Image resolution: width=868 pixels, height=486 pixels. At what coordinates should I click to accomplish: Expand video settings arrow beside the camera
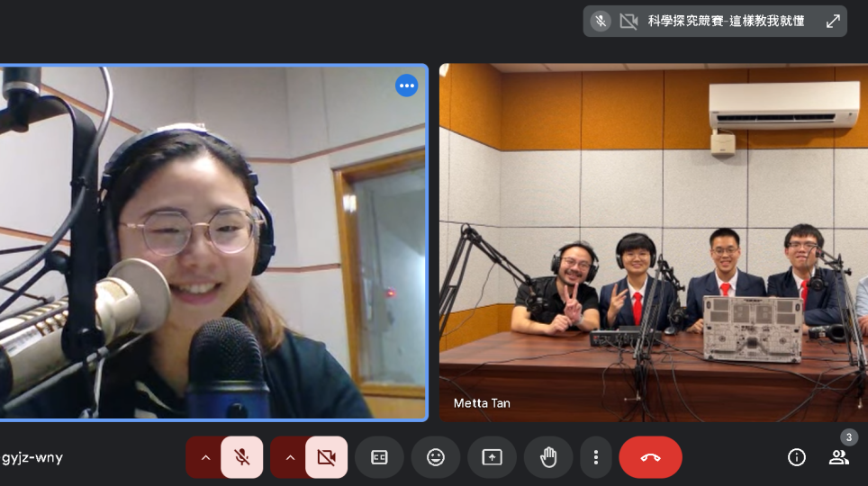[x=290, y=457]
